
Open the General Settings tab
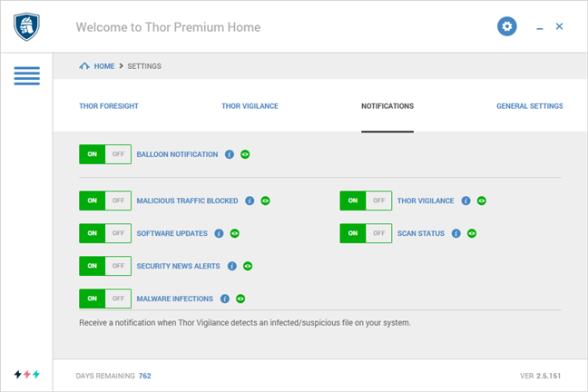[x=530, y=106]
